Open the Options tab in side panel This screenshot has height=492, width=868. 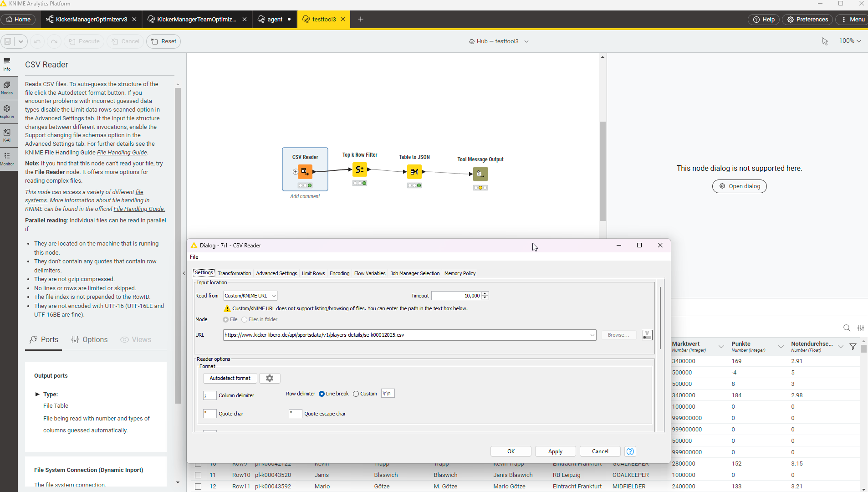point(90,340)
